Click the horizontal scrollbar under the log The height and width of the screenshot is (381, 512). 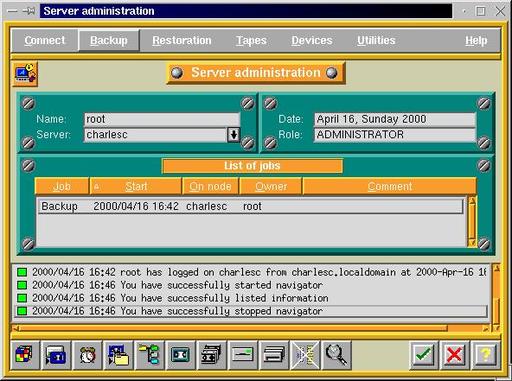252,328
